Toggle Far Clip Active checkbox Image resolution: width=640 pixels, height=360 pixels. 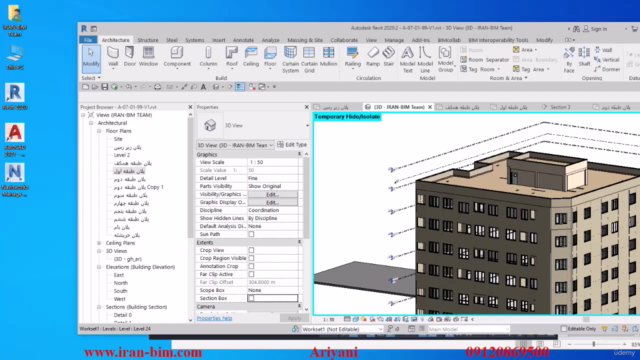pyautogui.click(x=251, y=274)
